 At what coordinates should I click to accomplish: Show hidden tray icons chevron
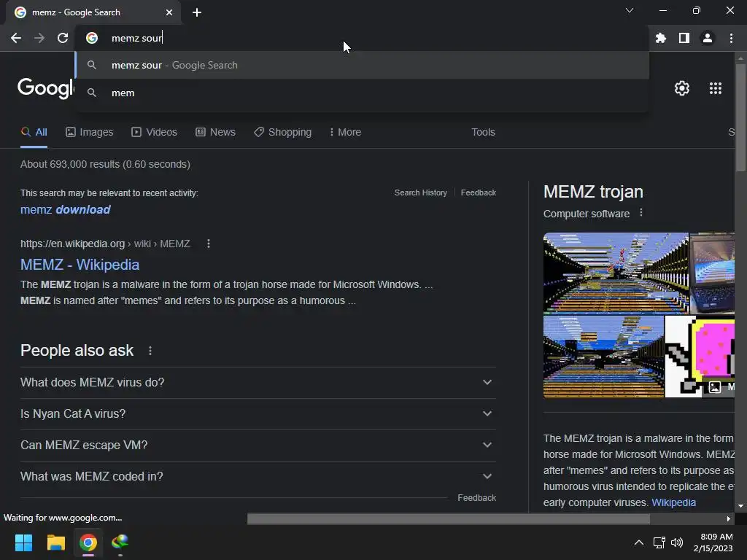pyautogui.click(x=639, y=542)
